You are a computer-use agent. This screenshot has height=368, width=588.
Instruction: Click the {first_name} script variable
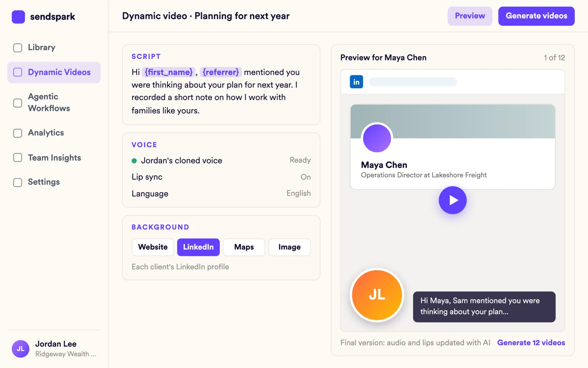[x=169, y=72]
